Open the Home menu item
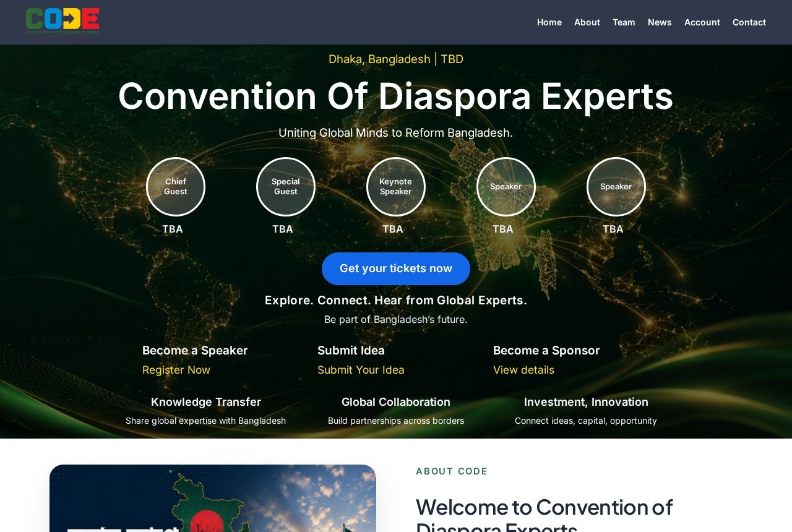The height and width of the screenshot is (532, 792). coord(549,22)
